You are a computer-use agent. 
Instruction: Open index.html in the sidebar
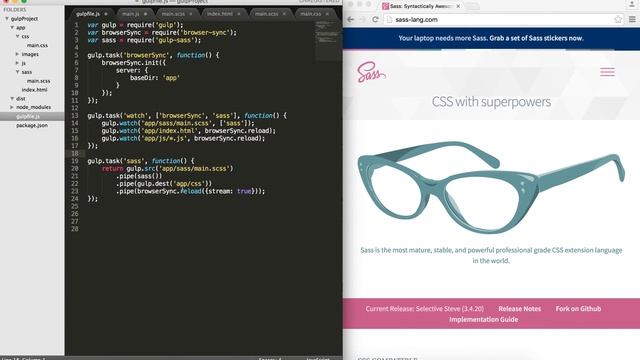(x=34, y=90)
